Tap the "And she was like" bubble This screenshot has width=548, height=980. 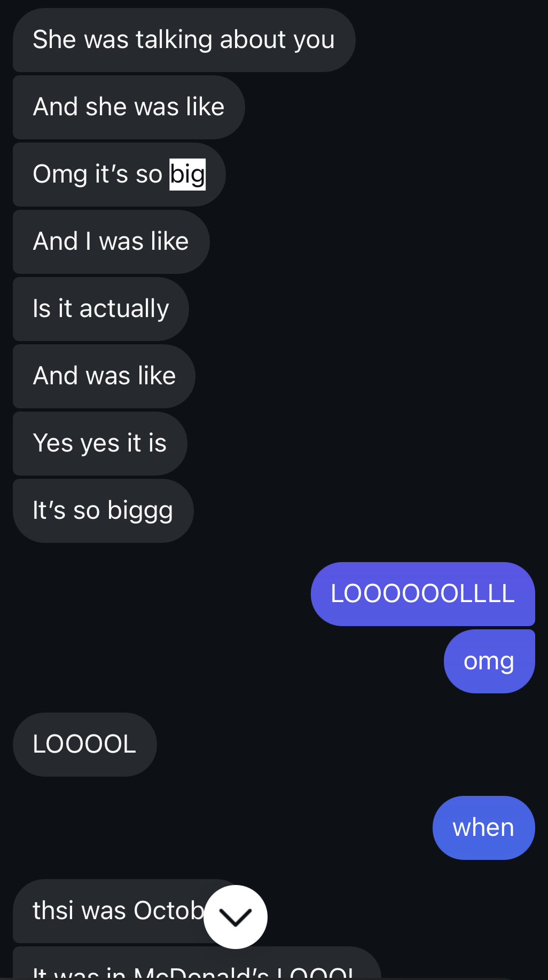pos(129,107)
